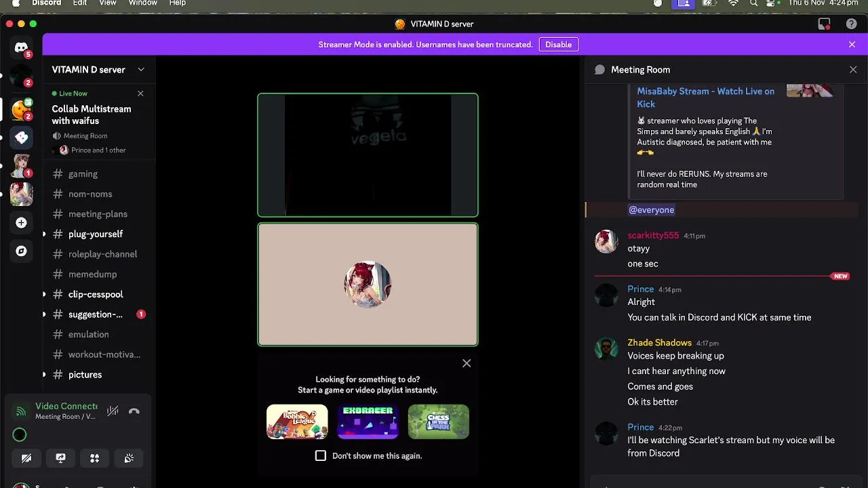Toggle noise suppression icon beside Video Connected
The image size is (868, 488).
tap(113, 411)
